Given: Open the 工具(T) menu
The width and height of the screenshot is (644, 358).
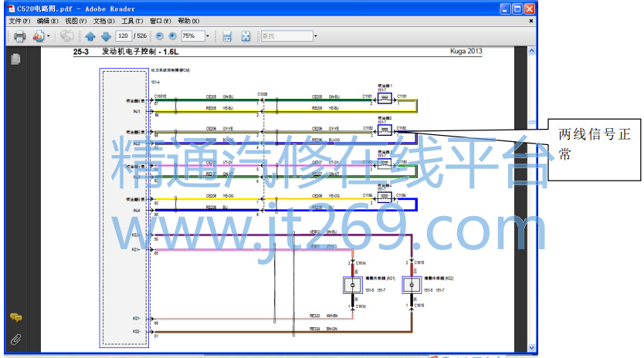Looking at the screenshot, I should pyautogui.click(x=132, y=21).
